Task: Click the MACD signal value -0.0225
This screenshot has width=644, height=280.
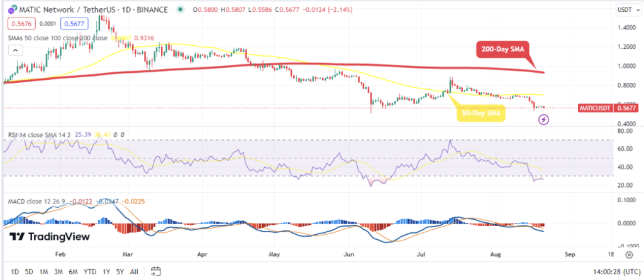Action: [135, 202]
